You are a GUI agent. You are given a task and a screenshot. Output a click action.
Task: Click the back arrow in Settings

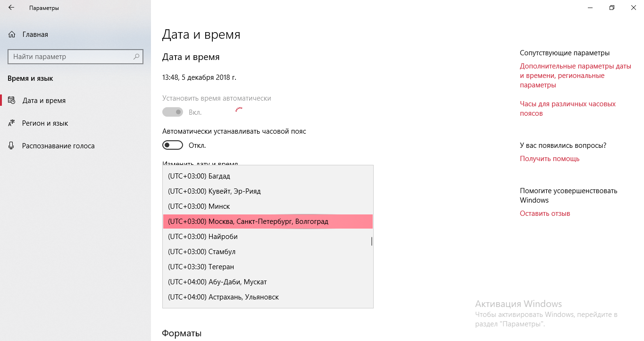pos(11,8)
